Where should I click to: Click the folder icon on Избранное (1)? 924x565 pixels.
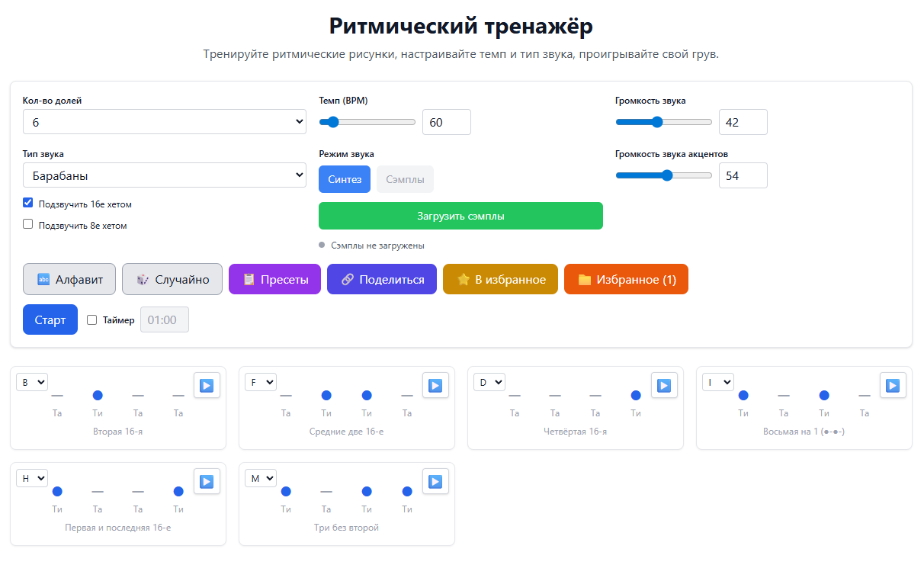584,279
